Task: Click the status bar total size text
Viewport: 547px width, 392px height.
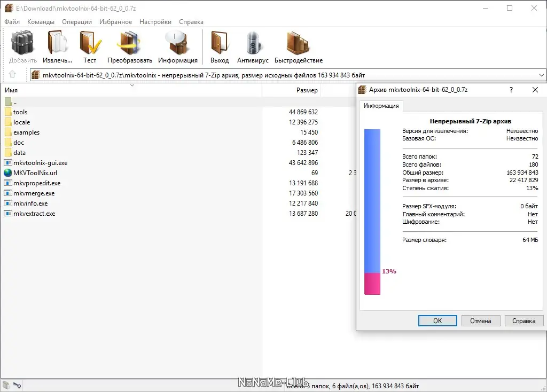Action: [353, 386]
